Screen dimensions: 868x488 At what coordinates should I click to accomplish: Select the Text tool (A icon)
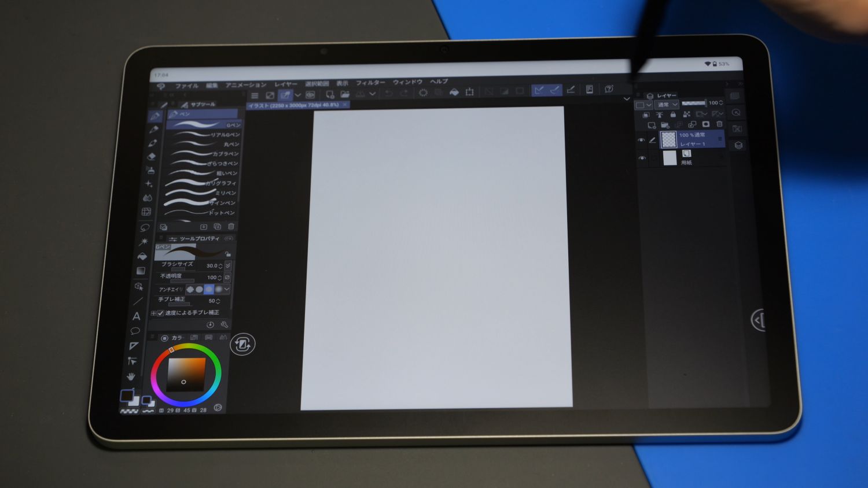click(137, 316)
